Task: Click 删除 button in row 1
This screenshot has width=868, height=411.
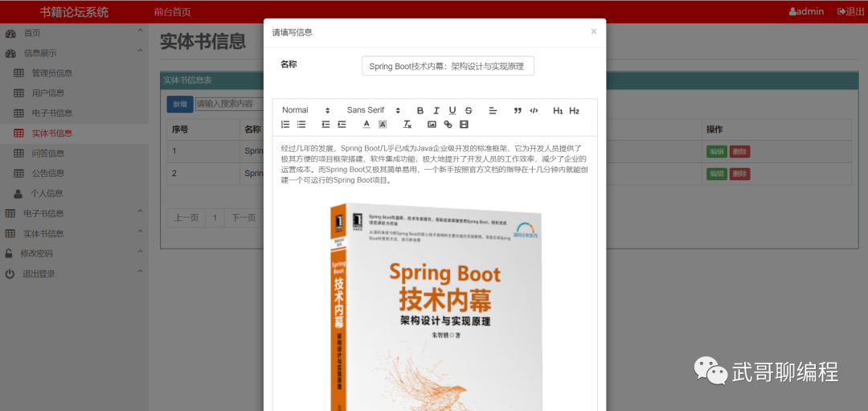Action: tap(739, 152)
